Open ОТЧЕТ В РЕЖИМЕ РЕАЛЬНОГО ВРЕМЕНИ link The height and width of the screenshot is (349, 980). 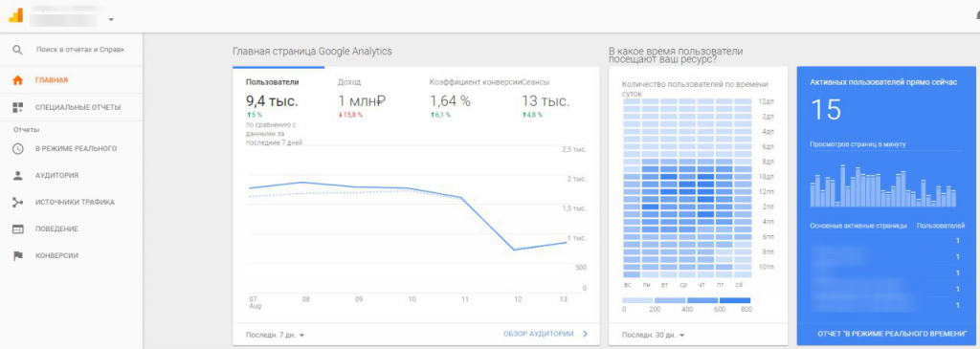[x=893, y=333]
